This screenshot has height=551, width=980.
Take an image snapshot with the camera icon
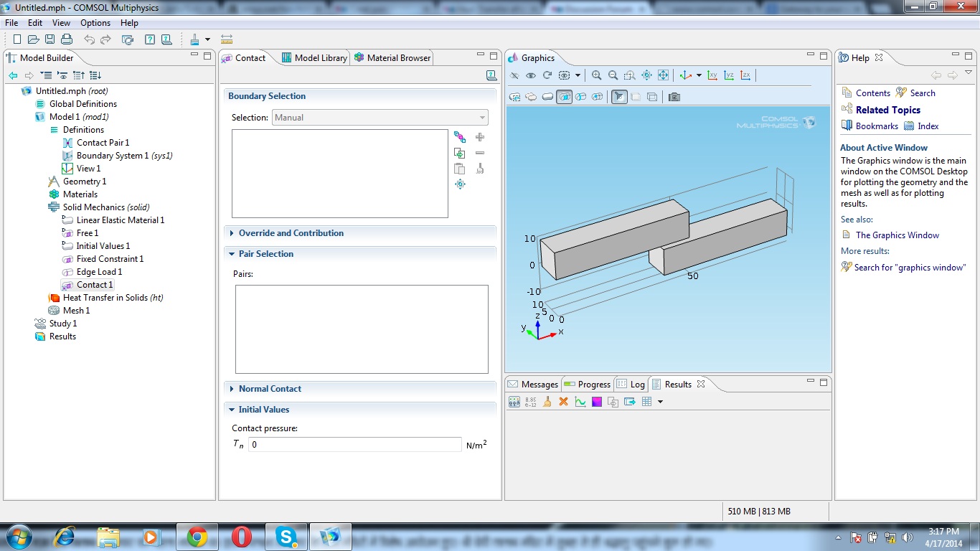point(674,97)
